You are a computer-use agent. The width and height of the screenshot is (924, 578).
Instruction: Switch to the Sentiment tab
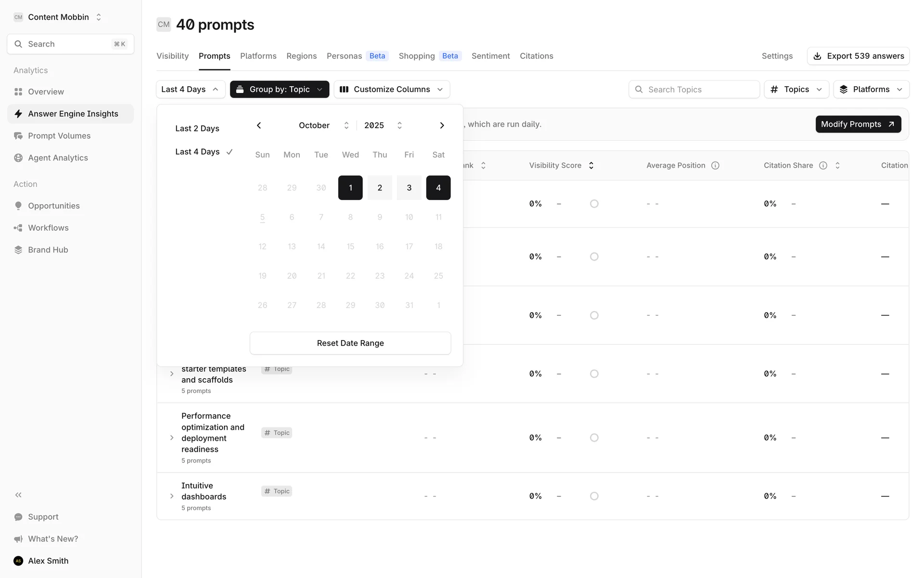pyautogui.click(x=490, y=56)
